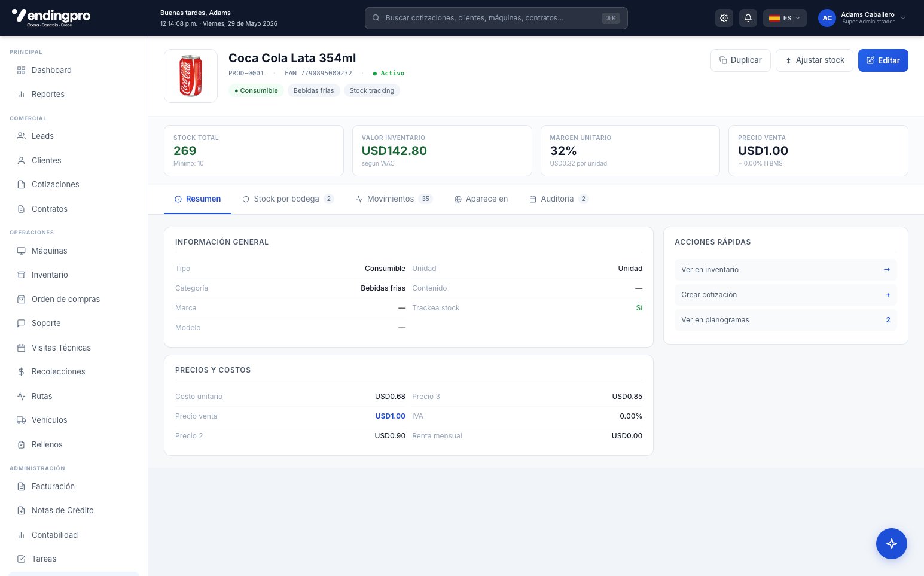The width and height of the screenshot is (924, 576).
Task: Open settings gear icon in header
Action: (724, 18)
